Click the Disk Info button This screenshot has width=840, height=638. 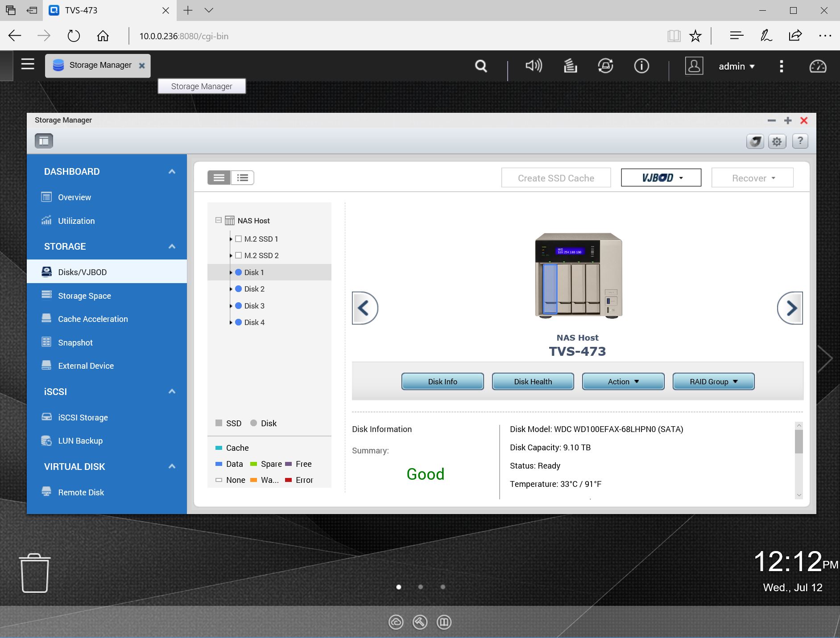tap(443, 382)
